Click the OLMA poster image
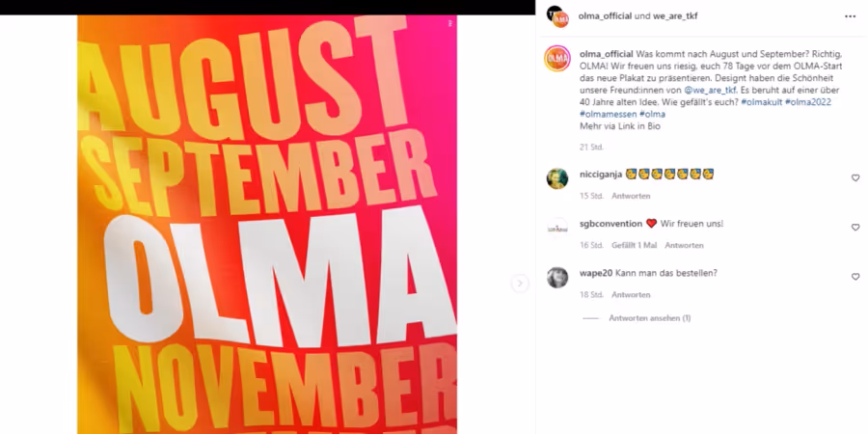 [267, 224]
